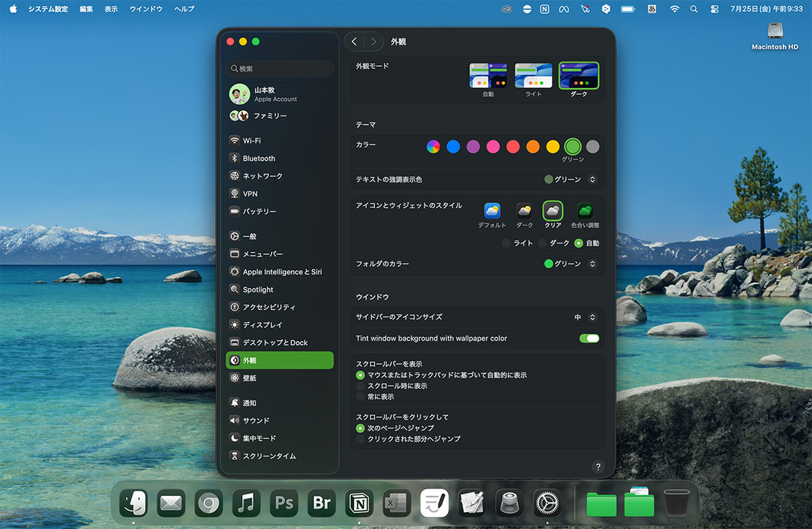Viewport: 812px width, 529px height.
Task: Open Bluetooth settings in sidebar
Action: pos(258,158)
